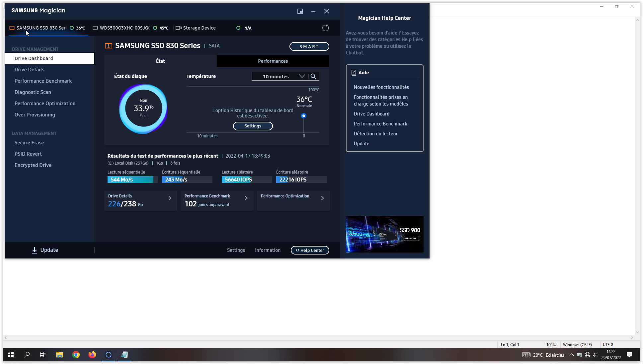Click the 100% zoom status in Notepad

click(x=551, y=345)
